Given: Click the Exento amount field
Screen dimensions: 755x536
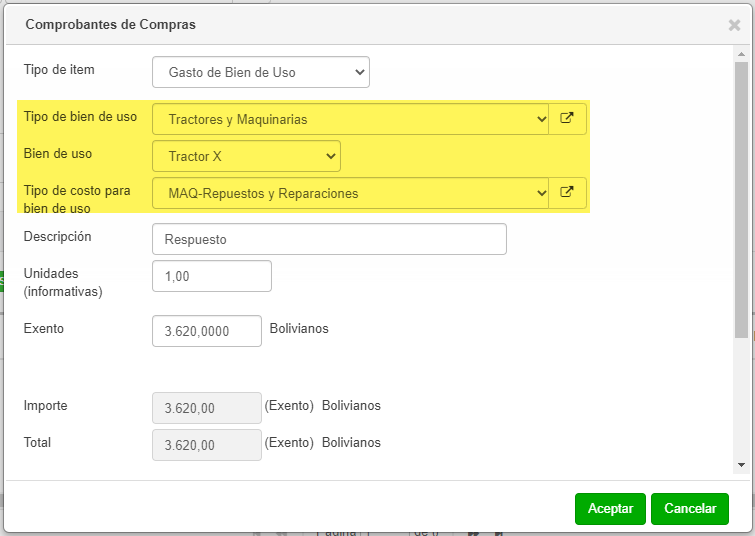Looking at the screenshot, I should pos(207,331).
